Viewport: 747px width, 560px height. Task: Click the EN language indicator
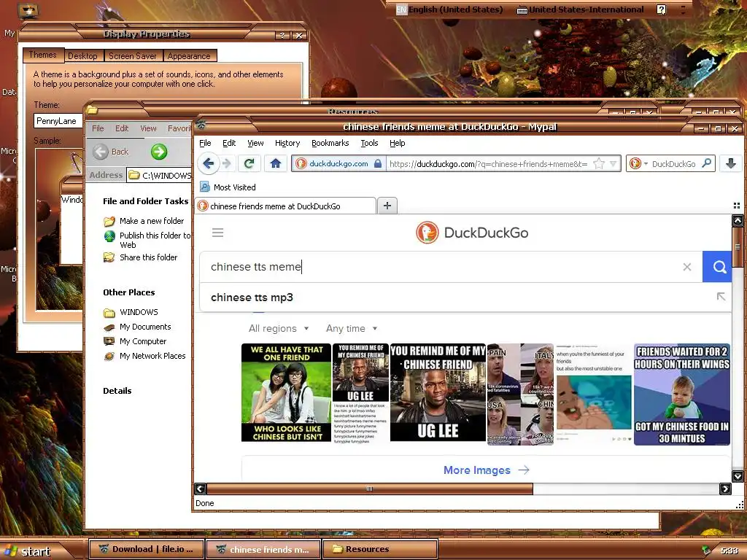[401, 9]
